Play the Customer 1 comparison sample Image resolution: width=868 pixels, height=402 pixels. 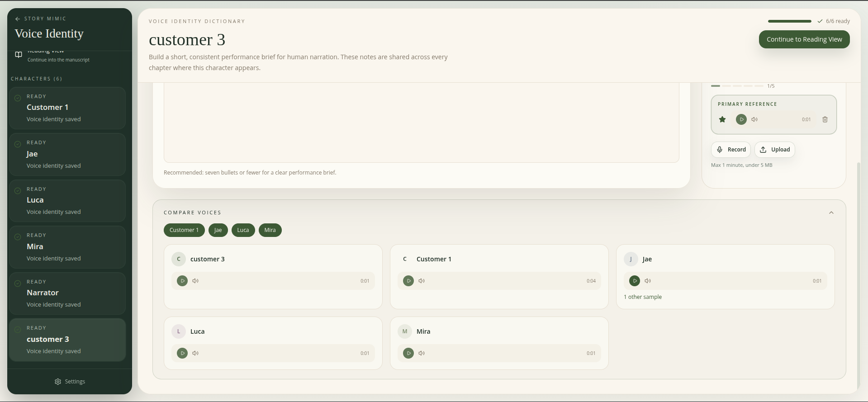[408, 281]
